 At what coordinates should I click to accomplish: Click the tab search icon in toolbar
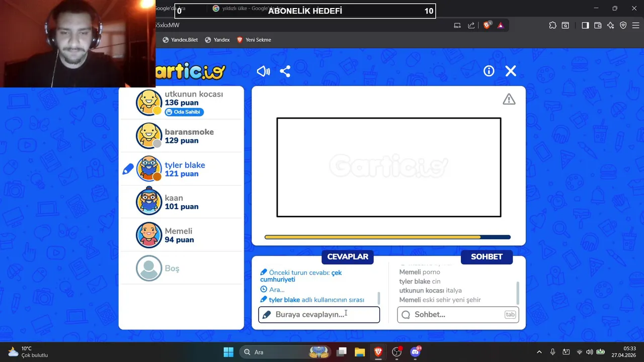566,25
